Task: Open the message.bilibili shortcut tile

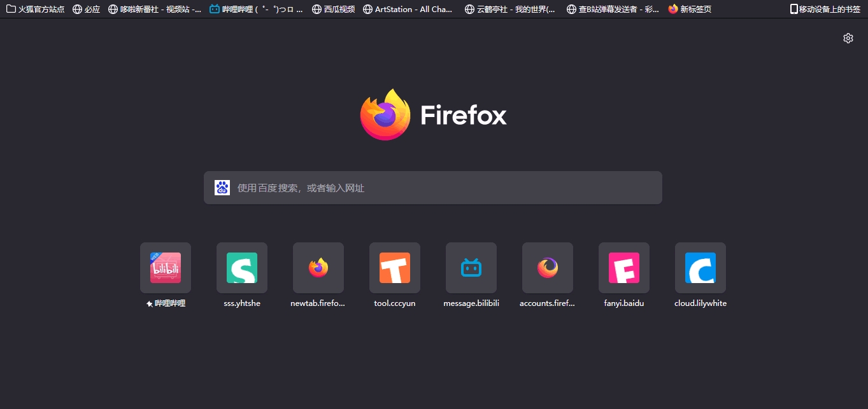Action: tap(471, 268)
